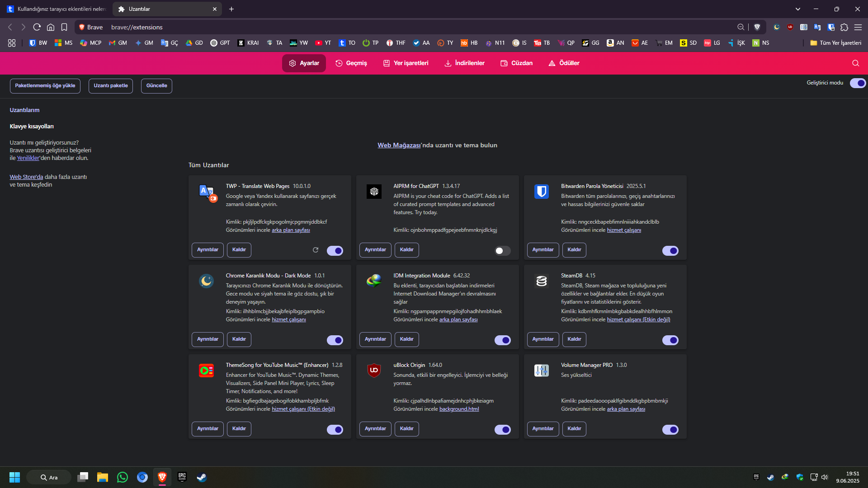
Task: Open the Web Mağazası link
Action: pyautogui.click(x=399, y=145)
